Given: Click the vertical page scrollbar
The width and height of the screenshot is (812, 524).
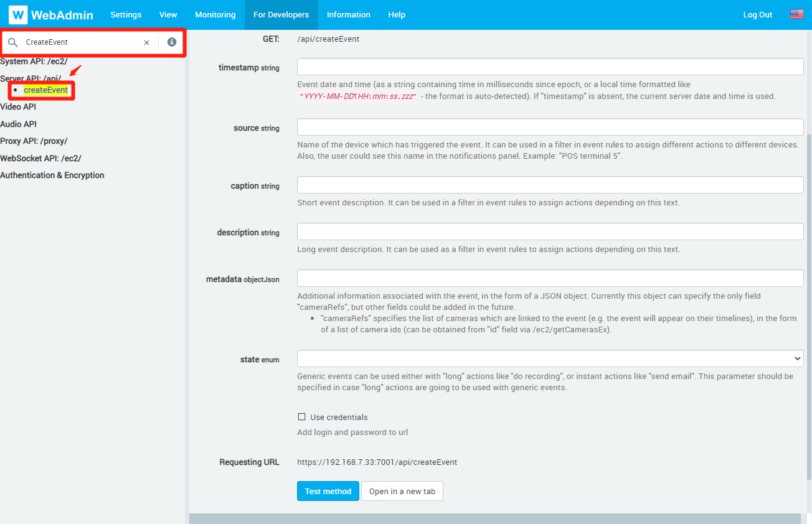Looking at the screenshot, I should coord(809,305).
